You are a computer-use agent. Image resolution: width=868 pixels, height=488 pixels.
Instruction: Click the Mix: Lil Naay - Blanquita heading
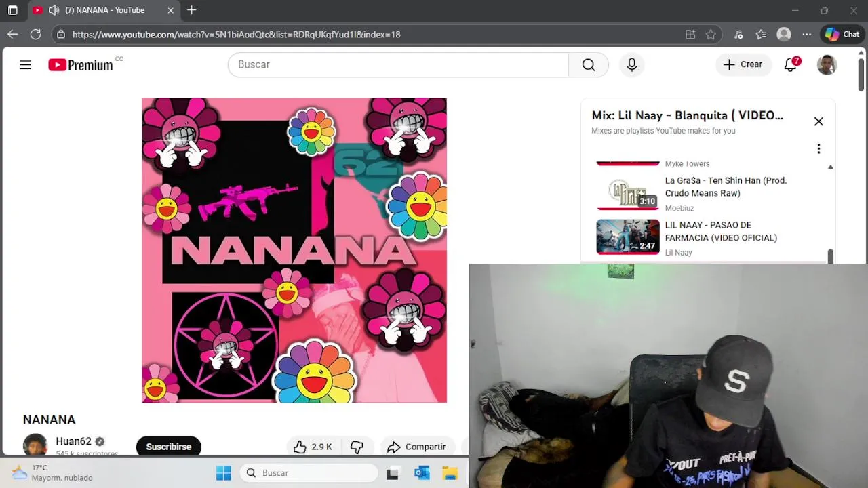pyautogui.click(x=687, y=115)
